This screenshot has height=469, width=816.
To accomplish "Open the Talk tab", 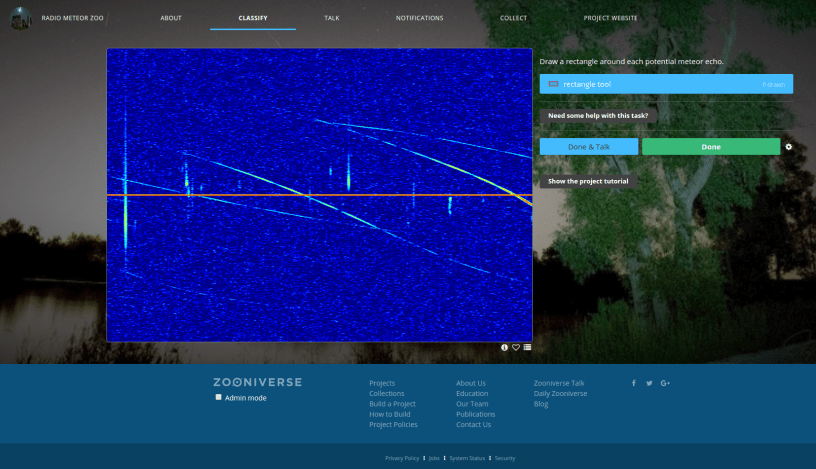I will [x=332, y=18].
